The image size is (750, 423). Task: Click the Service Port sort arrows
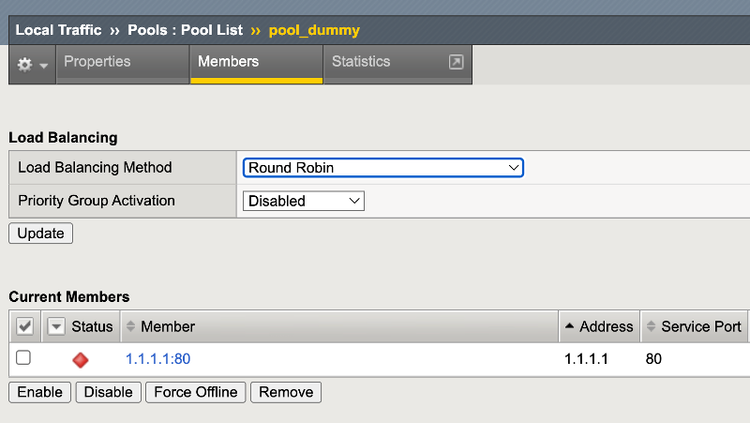pyautogui.click(x=651, y=327)
